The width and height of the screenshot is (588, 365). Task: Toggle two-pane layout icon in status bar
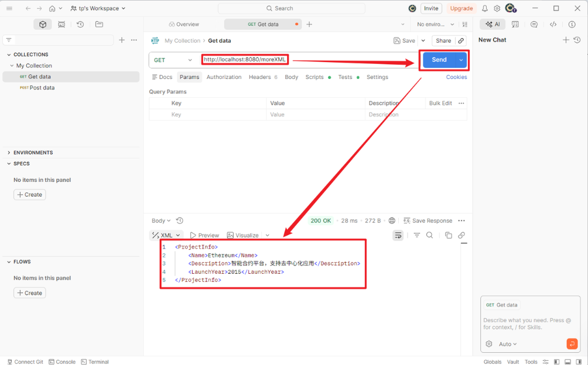tap(568, 361)
